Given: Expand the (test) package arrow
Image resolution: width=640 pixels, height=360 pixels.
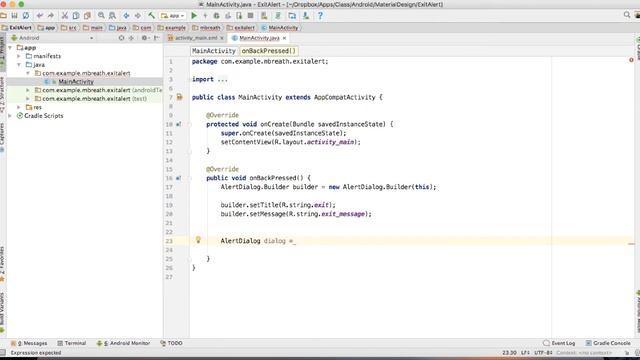Looking at the screenshot, I should (28, 98).
